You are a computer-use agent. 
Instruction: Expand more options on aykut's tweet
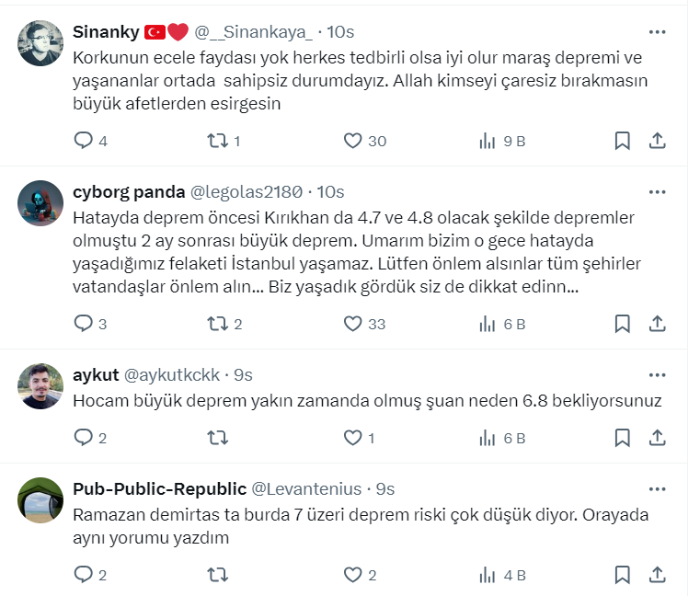(657, 374)
